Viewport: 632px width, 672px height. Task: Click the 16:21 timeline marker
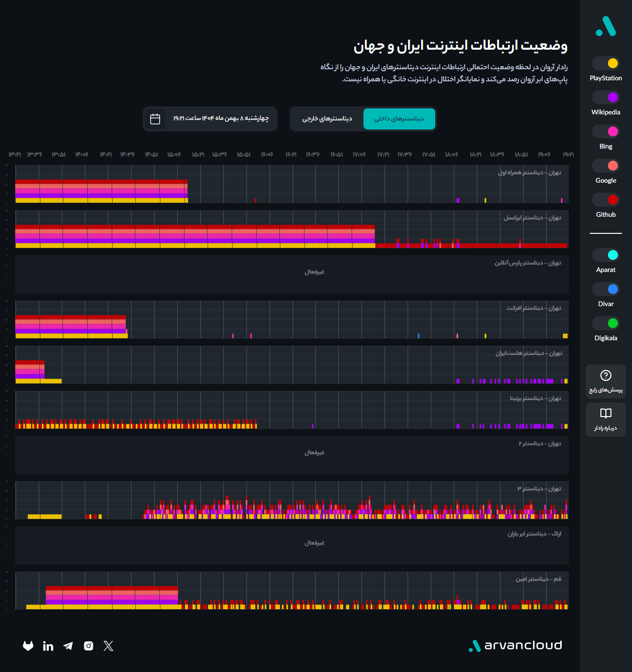291,155
